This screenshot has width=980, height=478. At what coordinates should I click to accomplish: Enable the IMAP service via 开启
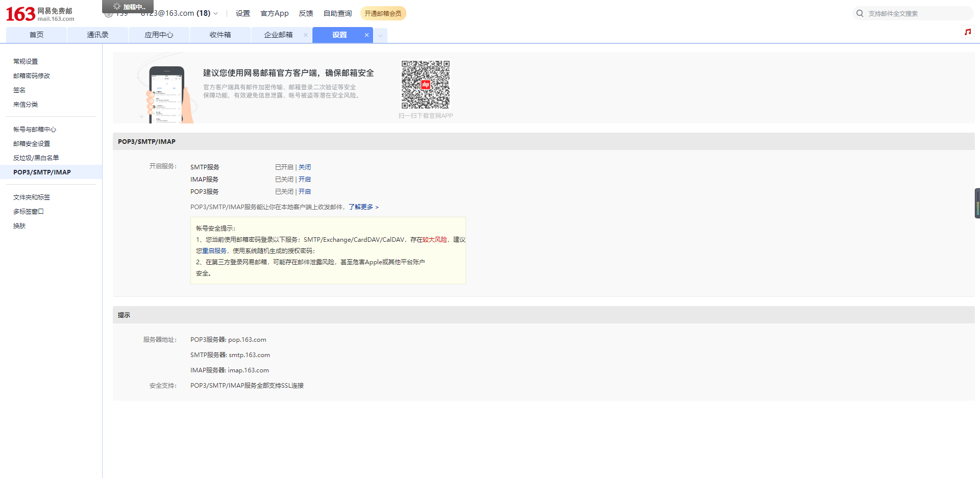305,179
